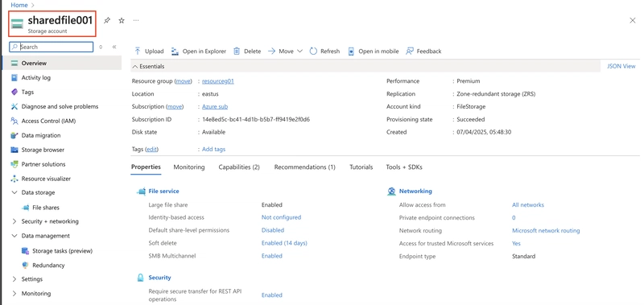The image size is (644, 305).
Task: Collapse the Essentials section
Action: point(135,66)
